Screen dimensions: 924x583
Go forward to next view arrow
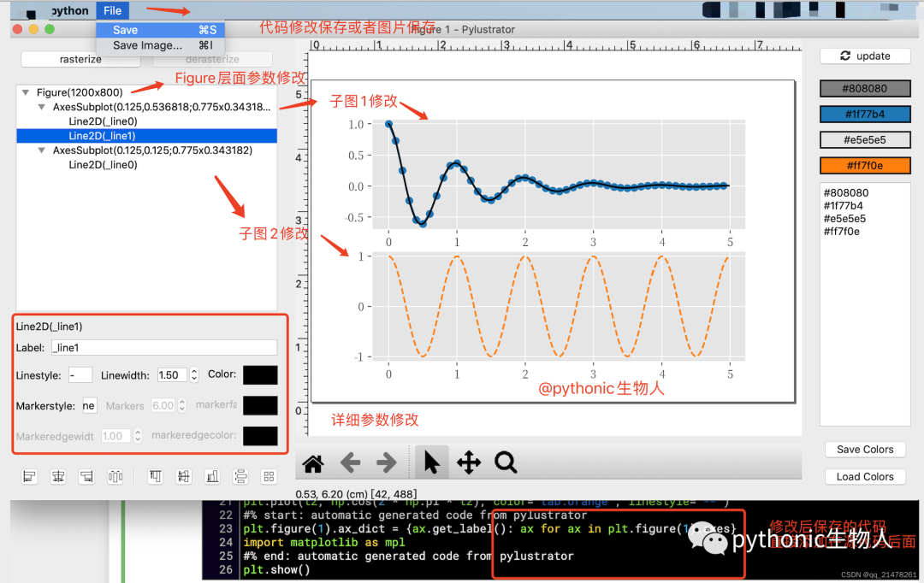(x=387, y=462)
